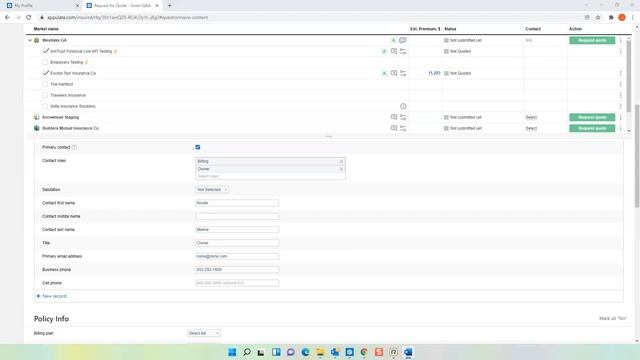Open Microsoft Word from taskbar

pyautogui.click(x=408, y=352)
